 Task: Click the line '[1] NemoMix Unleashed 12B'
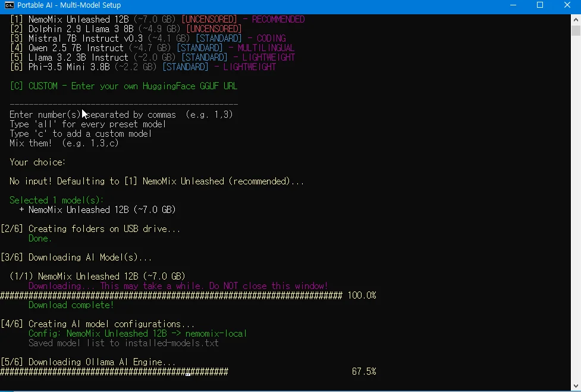click(158, 19)
